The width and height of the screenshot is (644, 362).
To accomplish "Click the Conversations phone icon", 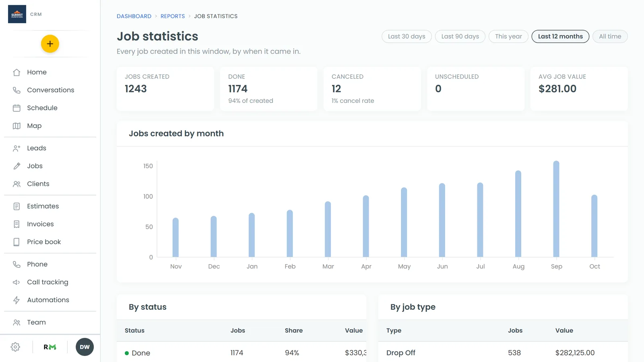I will click(x=17, y=90).
